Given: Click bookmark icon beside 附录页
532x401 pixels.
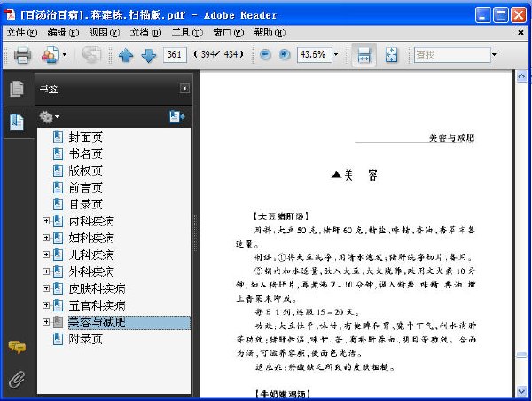Looking at the screenshot, I should click(58, 339).
